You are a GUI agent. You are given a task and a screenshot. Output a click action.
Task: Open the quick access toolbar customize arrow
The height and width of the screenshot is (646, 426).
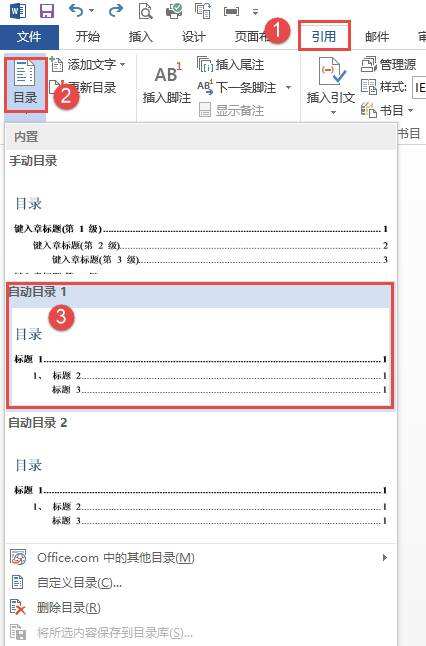255,12
